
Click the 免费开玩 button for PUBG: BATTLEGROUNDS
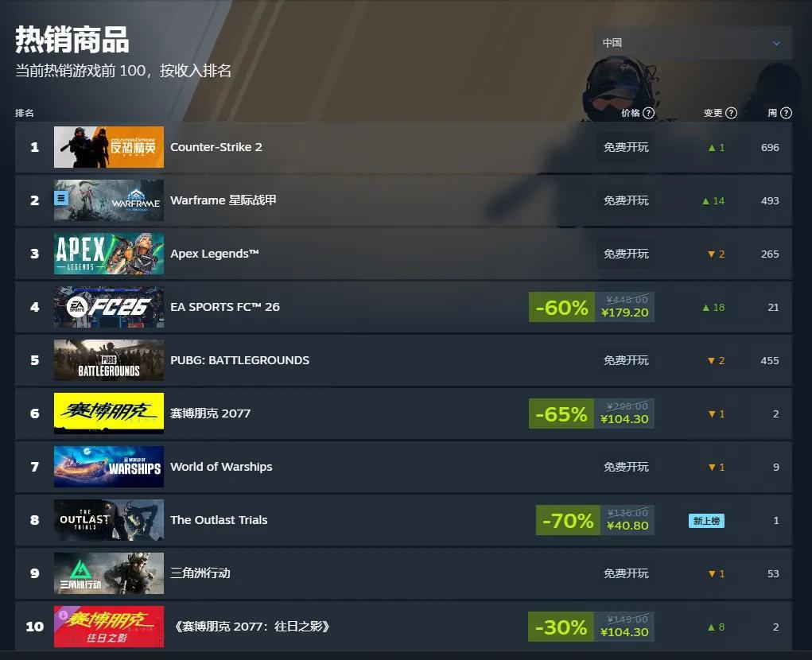(x=626, y=360)
